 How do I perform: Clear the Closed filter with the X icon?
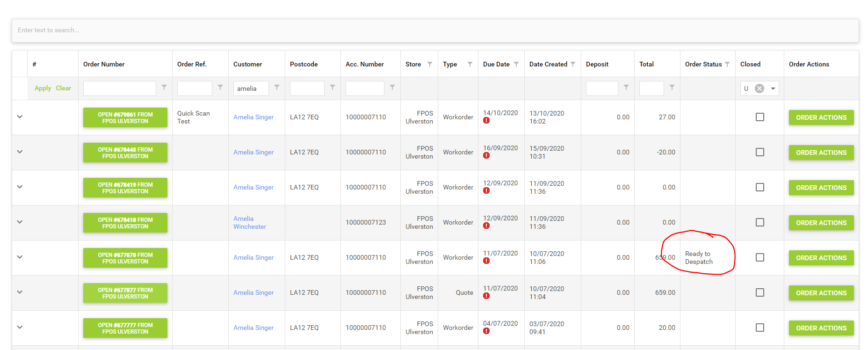[759, 88]
